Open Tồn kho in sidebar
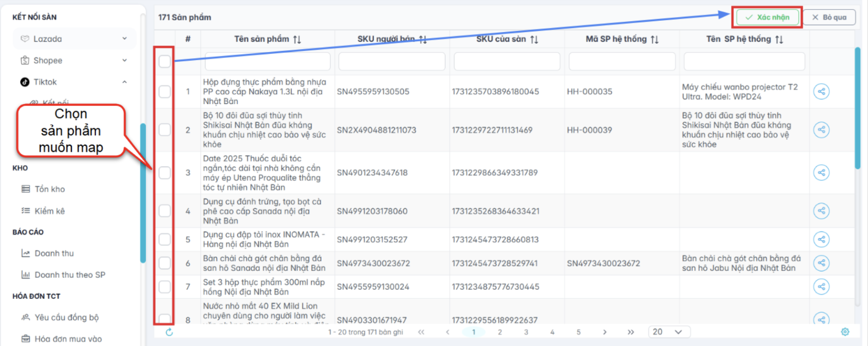 50,189
